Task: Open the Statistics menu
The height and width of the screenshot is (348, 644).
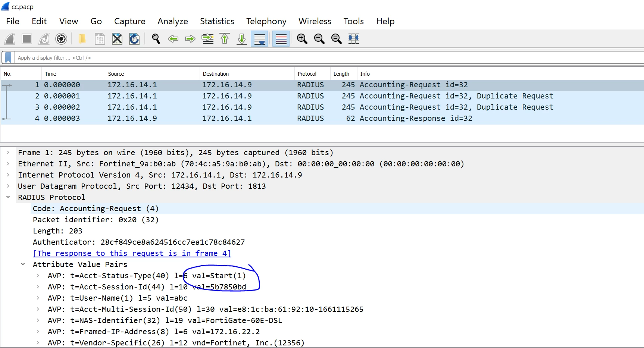Action: pos(217,21)
